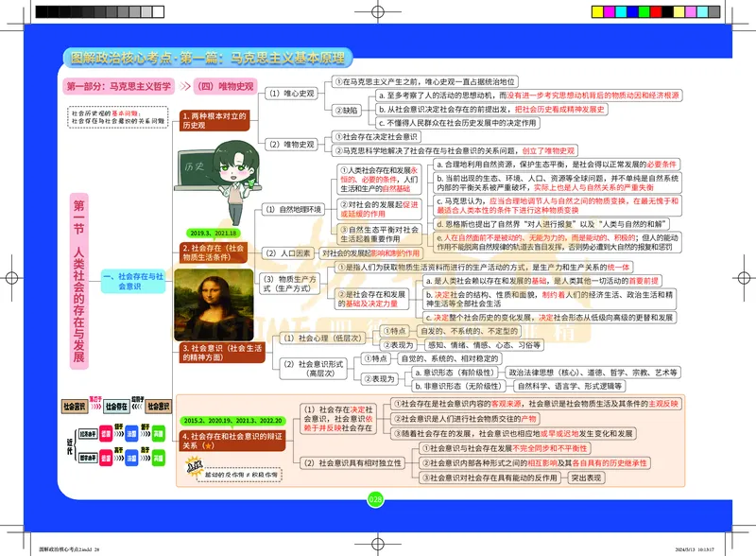Click the star symbol after 辩证关系
756x556 pixels.
209,445
